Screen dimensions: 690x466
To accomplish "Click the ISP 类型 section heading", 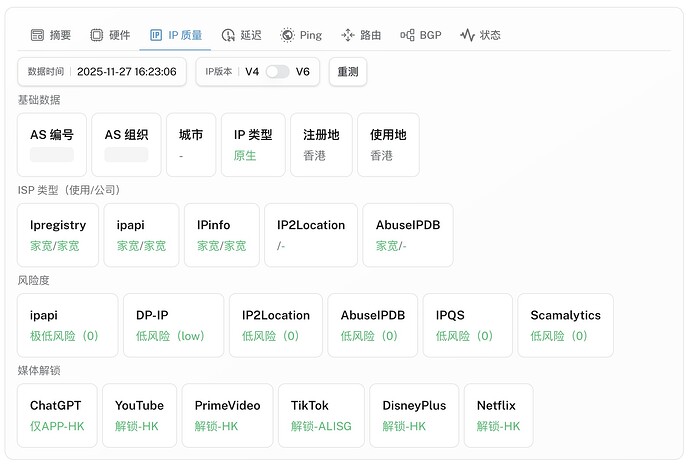I will [x=69, y=190].
